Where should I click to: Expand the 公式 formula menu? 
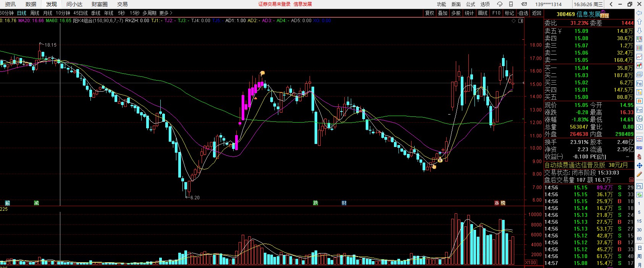[x=471, y=4]
